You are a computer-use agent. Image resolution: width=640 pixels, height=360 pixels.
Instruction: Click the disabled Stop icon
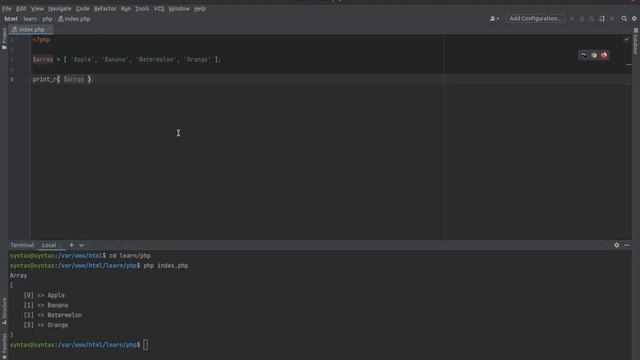pos(612,19)
